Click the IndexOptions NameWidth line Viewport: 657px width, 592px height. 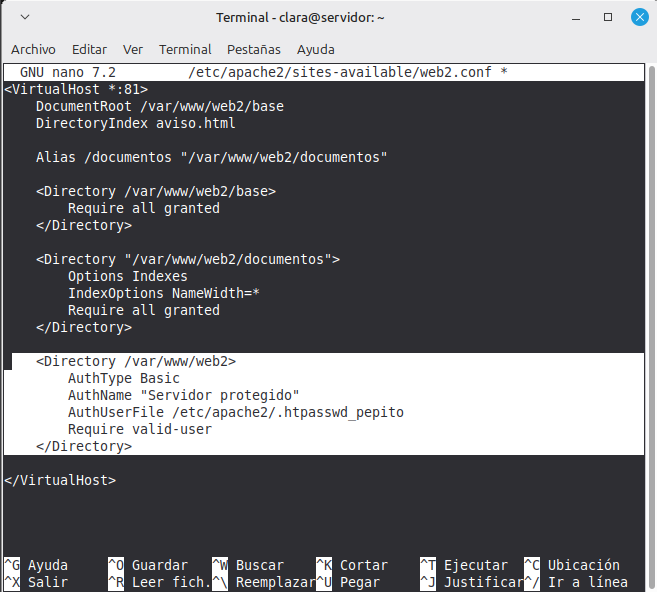[x=167, y=293]
